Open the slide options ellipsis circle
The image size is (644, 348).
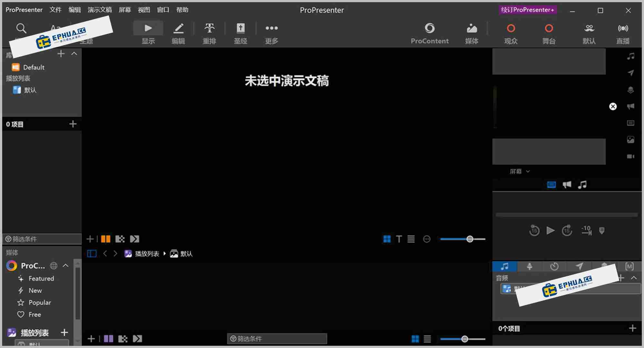click(x=427, y=239)
